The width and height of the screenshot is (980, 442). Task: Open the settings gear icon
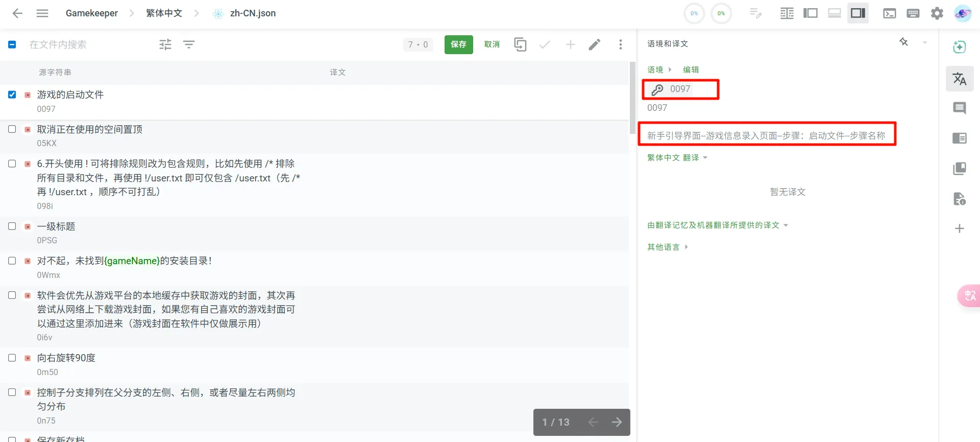click(x=937, y=13)
